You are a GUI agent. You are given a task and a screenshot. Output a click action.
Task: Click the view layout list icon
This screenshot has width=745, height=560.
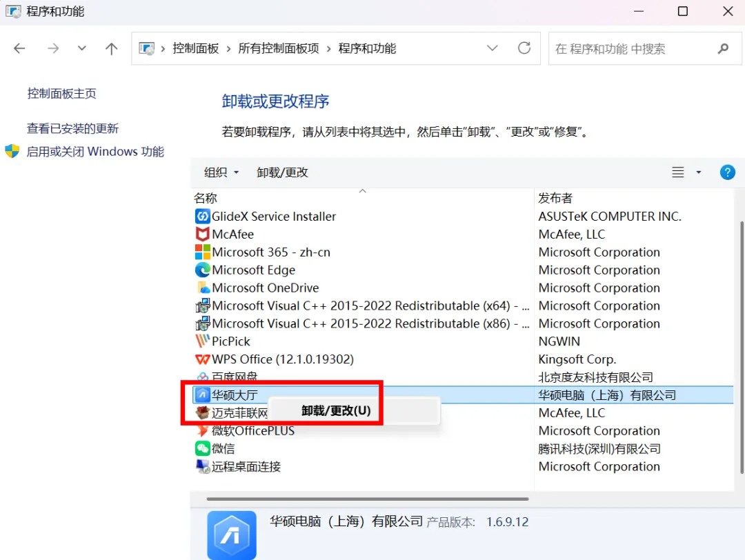[x=678, y=172]
